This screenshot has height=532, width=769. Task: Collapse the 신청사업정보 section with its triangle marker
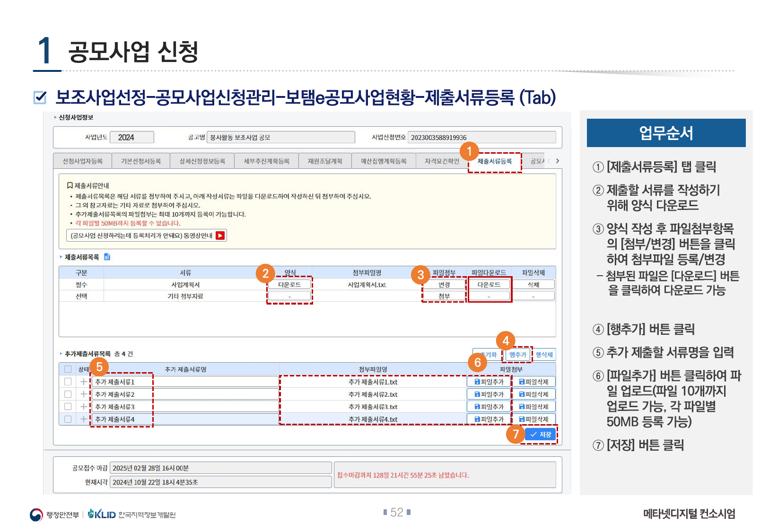(55, 117)
